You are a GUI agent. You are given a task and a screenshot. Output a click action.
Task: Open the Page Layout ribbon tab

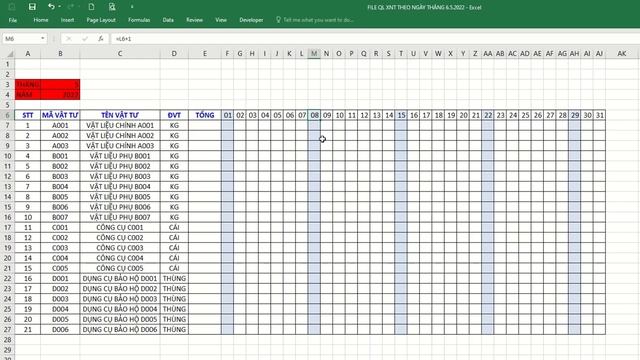(x=101, y=20)
